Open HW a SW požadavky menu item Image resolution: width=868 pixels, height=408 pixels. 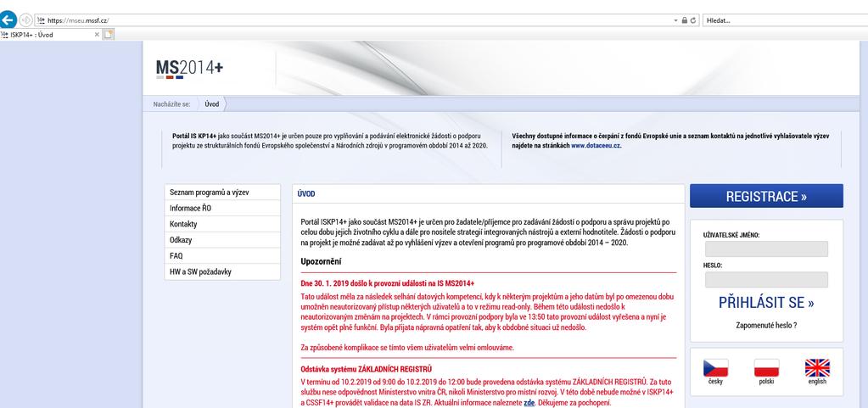(222, 271)
